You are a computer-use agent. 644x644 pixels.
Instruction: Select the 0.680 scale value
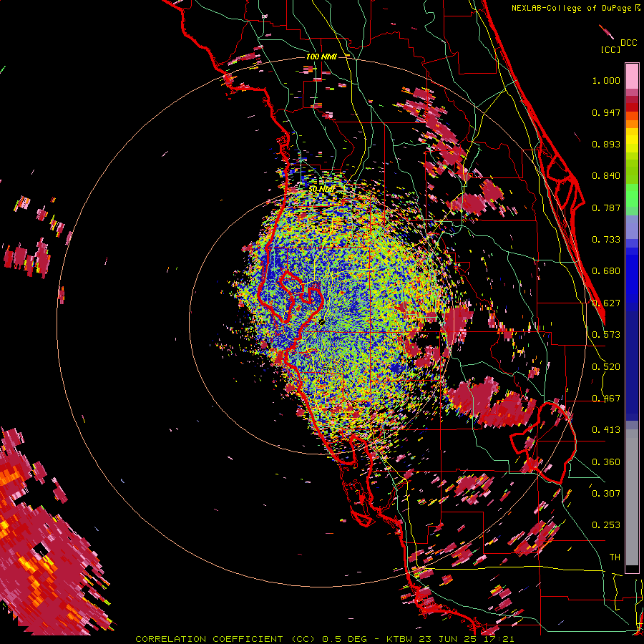[606, 271]
